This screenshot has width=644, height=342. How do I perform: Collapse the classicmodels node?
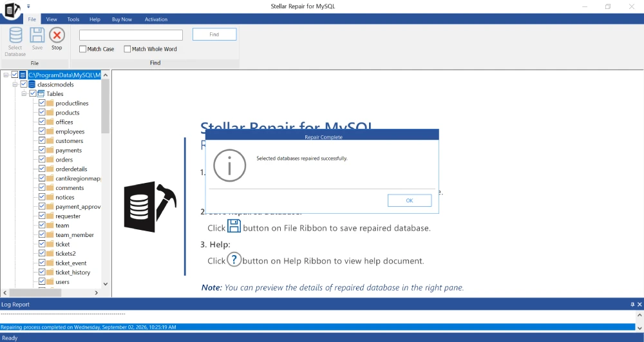click(15, 84)
